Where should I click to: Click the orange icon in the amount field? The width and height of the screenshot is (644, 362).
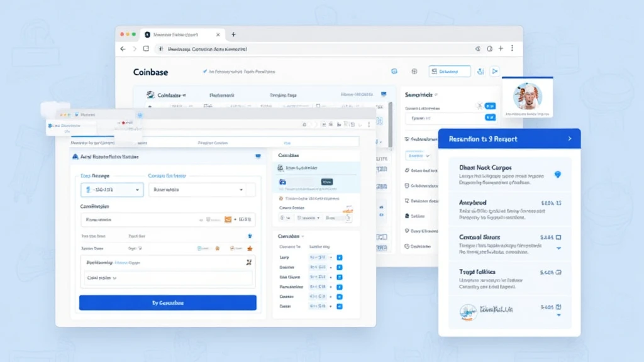(228, 220)
